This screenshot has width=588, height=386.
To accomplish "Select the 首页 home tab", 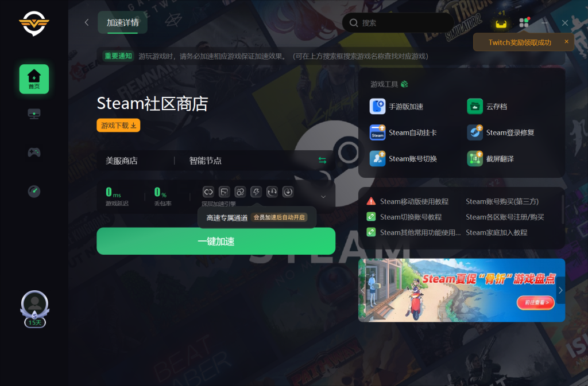I will point(34,79).
